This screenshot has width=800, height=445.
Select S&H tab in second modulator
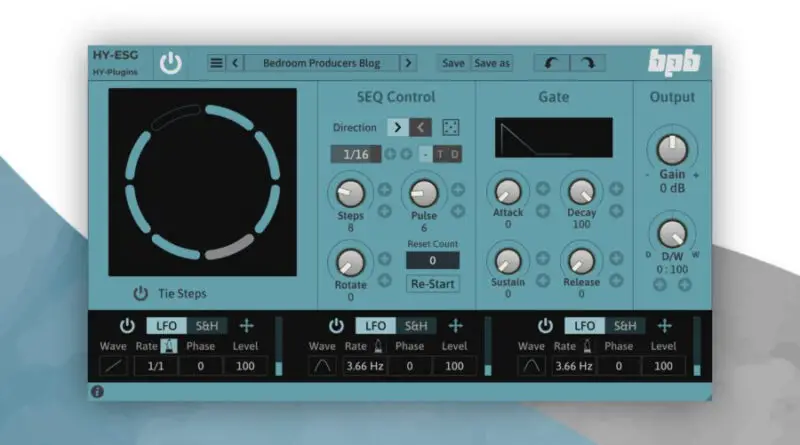pos(416,326)
